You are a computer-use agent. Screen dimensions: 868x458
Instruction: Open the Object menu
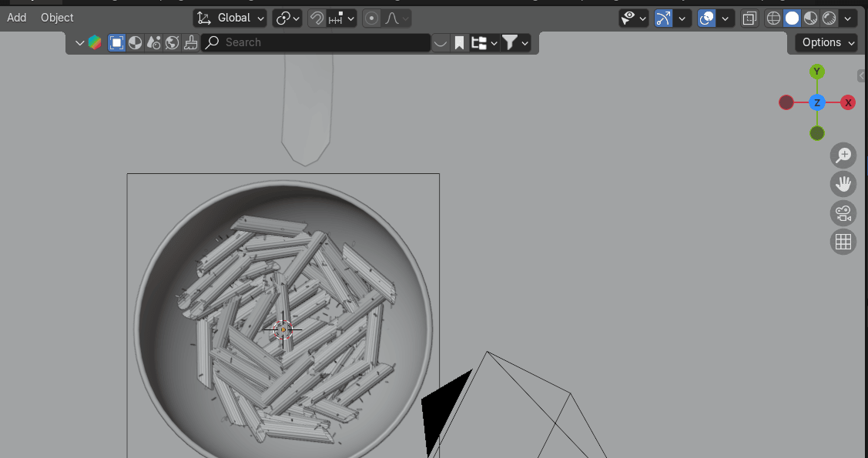tap(57, 18)
